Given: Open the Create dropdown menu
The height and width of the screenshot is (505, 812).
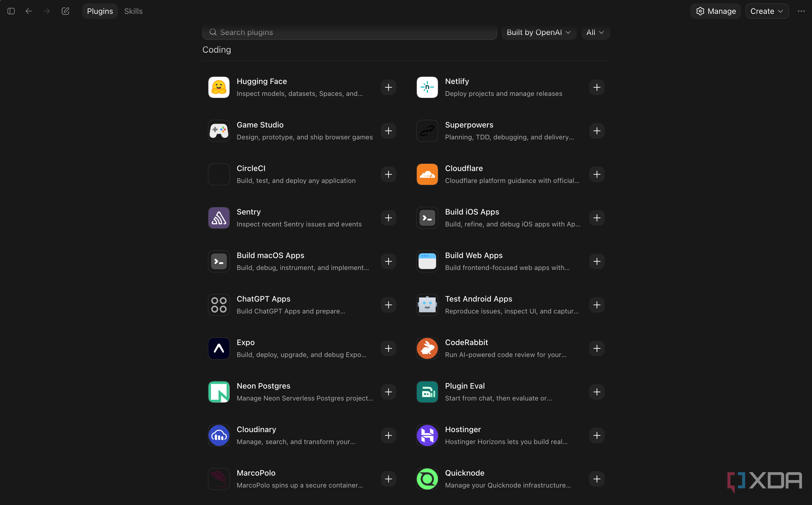Looking at the screenshot, I should coord(767,11).
